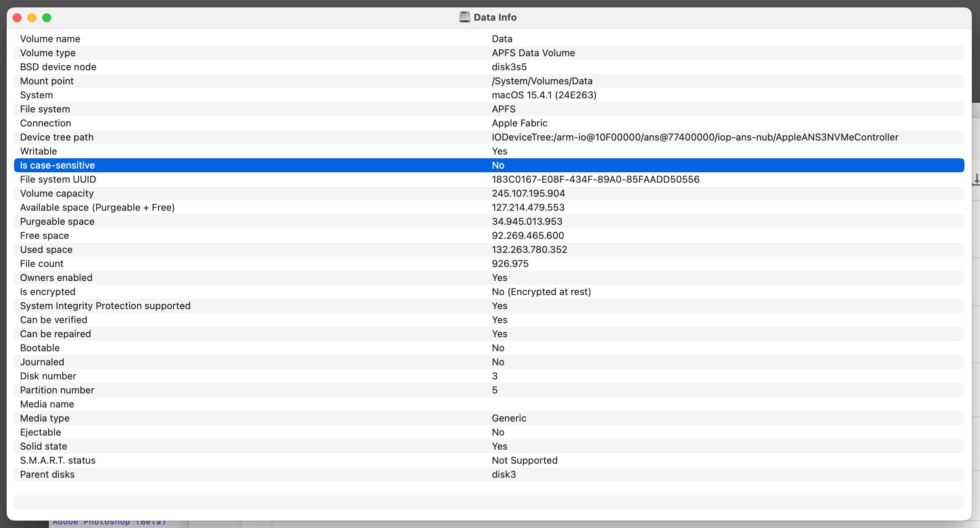Select the System Integrity Protection supported row

pos(105,306)
